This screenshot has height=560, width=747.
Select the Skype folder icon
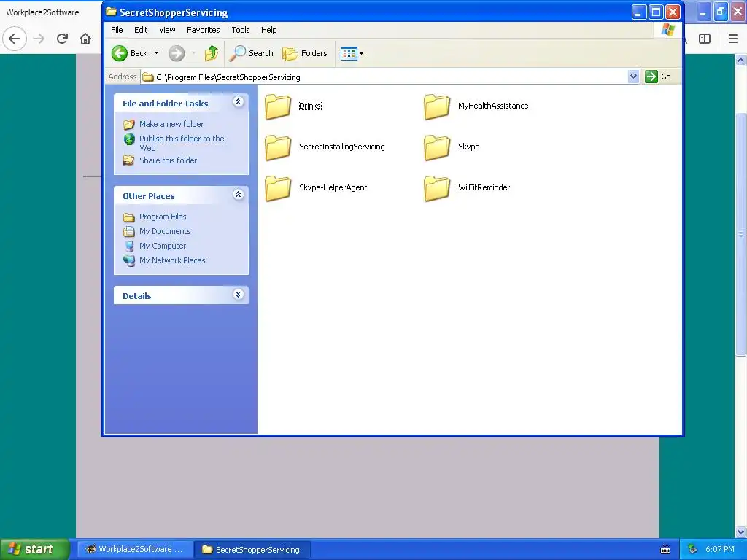(437, 147)
